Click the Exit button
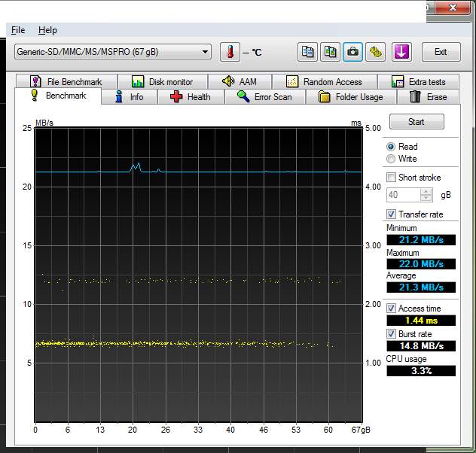The image size is (476, 453). coord(441,52)
